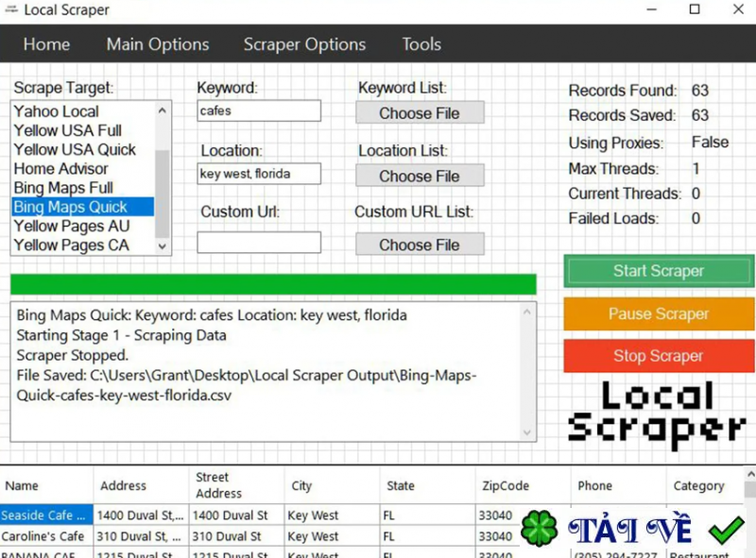756x558 pixels.
Task: Click the scrape target list scrollbar thumb
Action: [163, 194]
